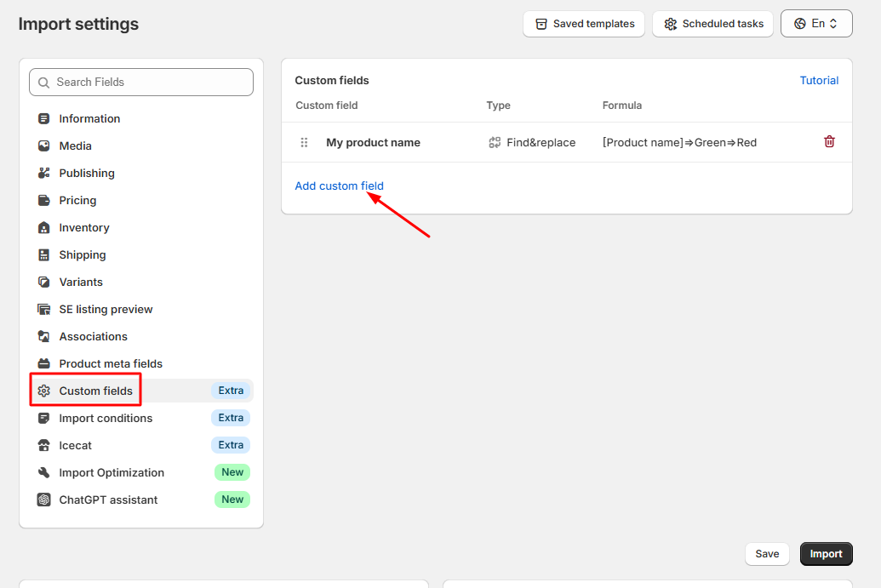Click the Extra badge on Custom fields
This screenshot has height=588, width=881.
(x=231, y=391)
